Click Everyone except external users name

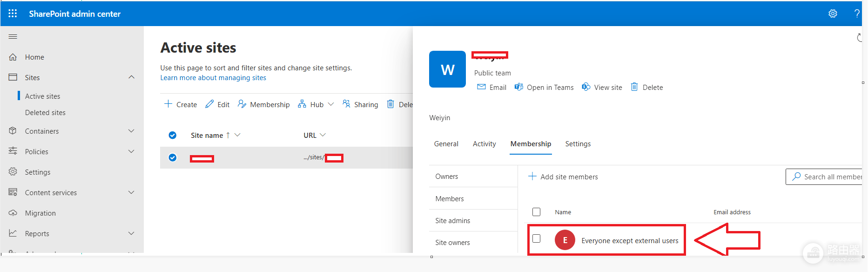click(x=630, y=241)
